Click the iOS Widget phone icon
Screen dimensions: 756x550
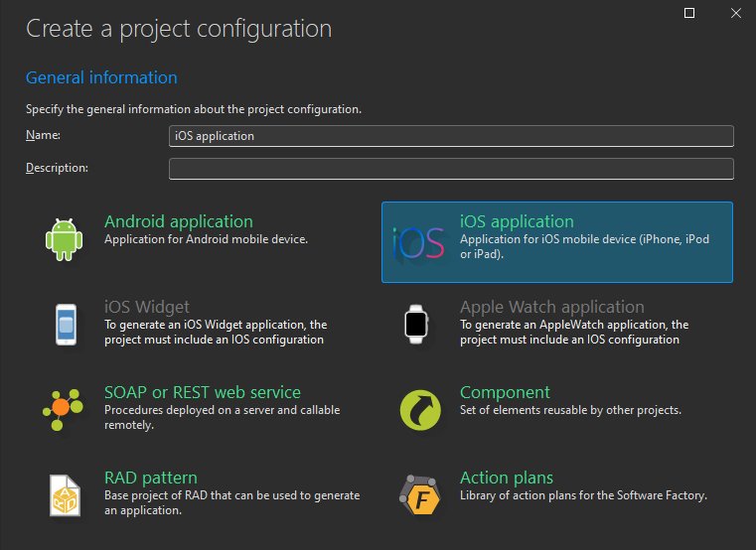[x=66, y=325]
